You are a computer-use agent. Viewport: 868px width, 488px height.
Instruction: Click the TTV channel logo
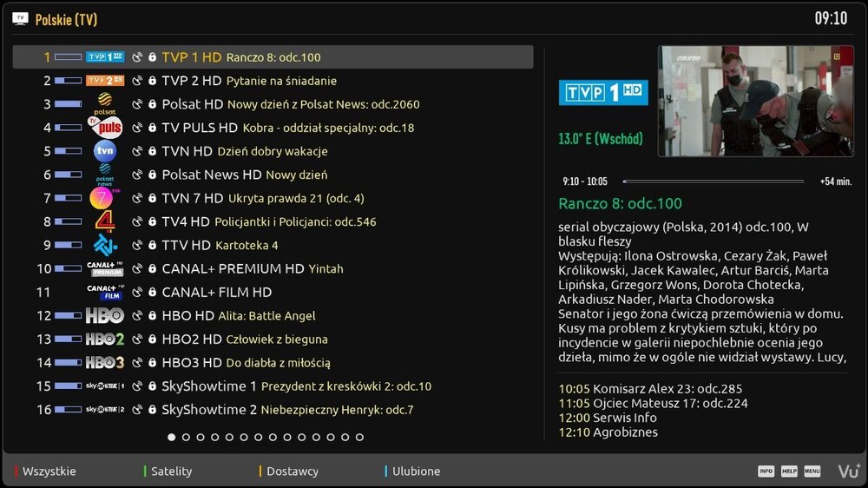[x=105, y=245]
